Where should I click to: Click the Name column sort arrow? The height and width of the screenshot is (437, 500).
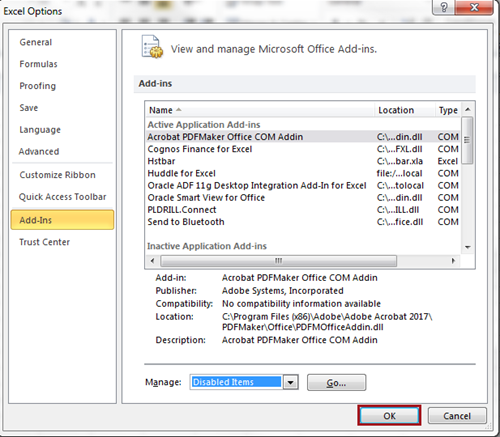179,110
